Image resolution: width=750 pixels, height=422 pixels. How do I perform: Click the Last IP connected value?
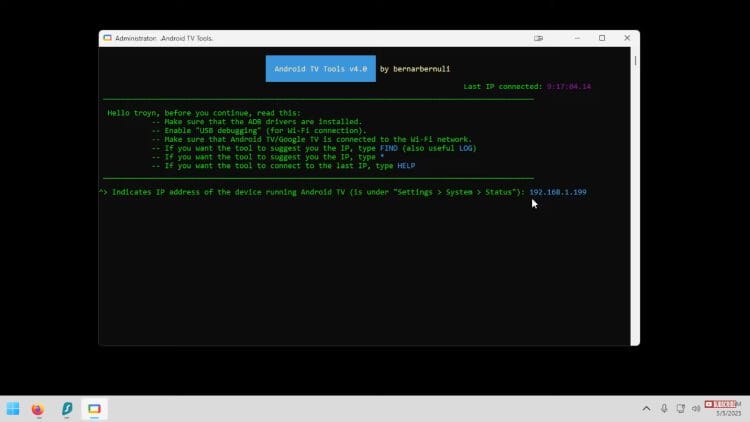pos(569,87)
